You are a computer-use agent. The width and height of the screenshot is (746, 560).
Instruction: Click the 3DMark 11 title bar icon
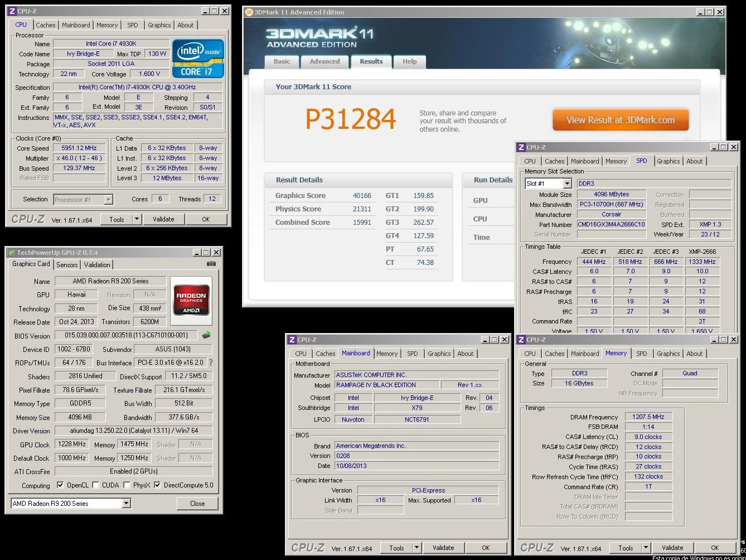[249, 12]
